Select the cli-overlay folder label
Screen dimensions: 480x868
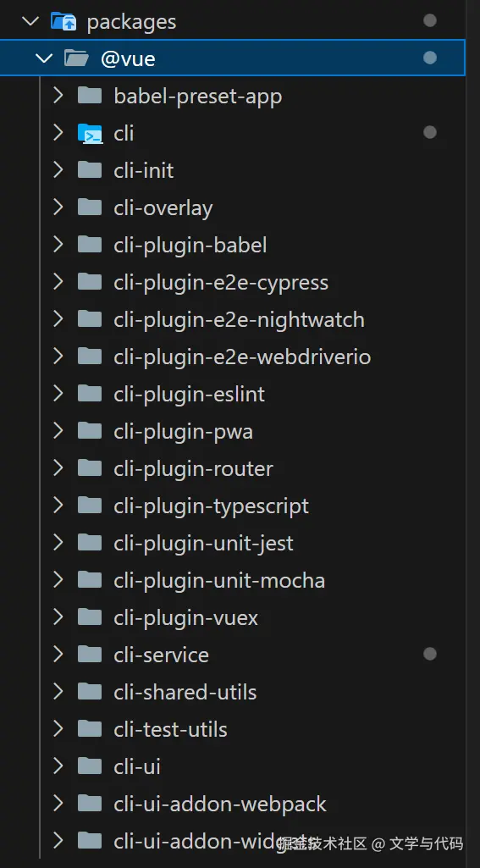pyautogui.click(x=163, y=208)
